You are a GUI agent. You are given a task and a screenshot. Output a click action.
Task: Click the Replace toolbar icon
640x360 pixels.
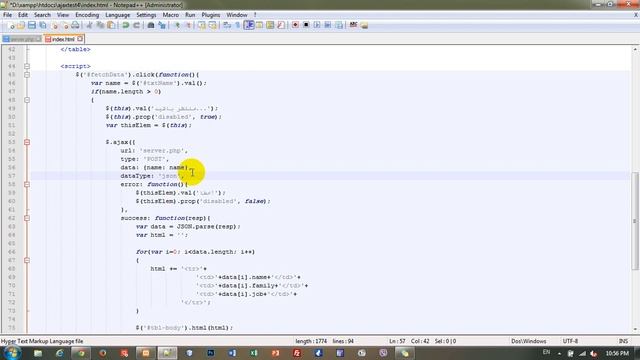tap(162, 25)
